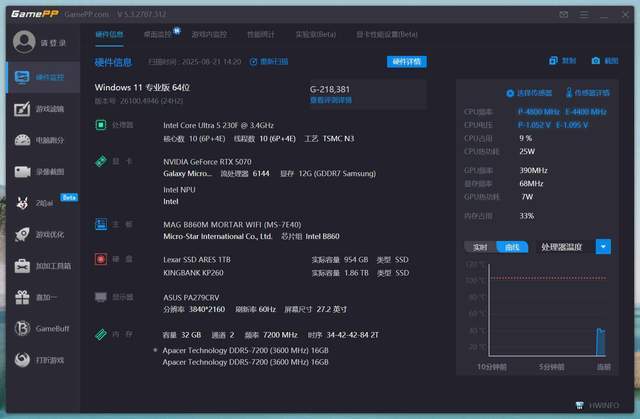Click the user avatar to log in

(24, 42)
